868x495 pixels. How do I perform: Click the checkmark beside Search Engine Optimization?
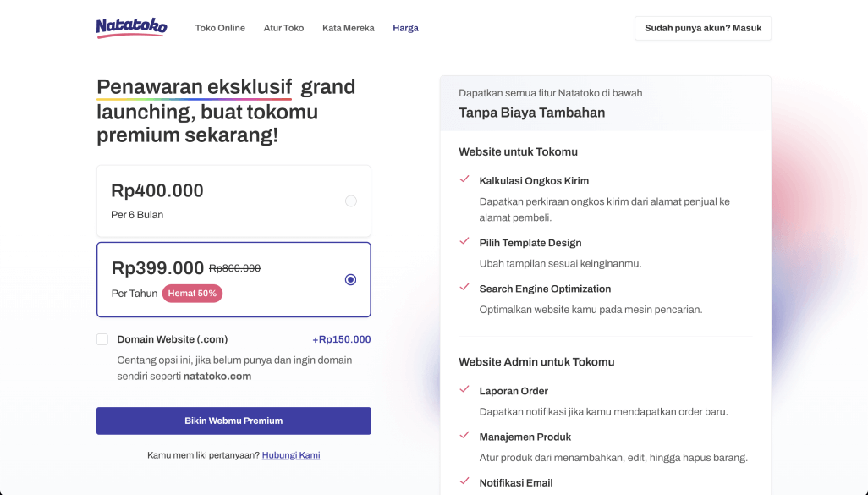click(464, 288)
